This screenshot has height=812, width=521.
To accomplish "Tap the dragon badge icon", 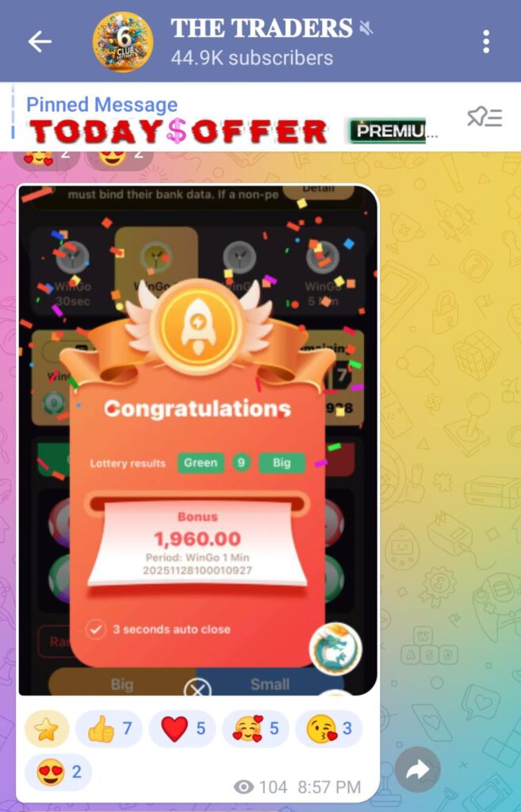I will [335, 649].
